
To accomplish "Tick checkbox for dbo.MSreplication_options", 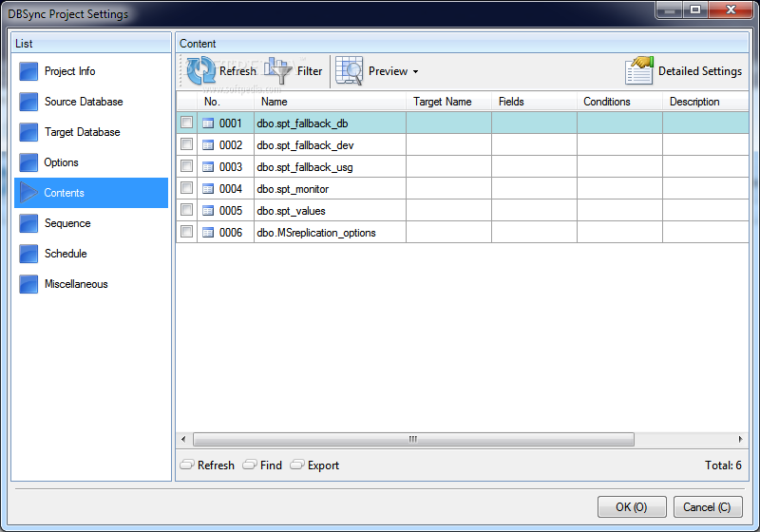I will pos(186,232).
